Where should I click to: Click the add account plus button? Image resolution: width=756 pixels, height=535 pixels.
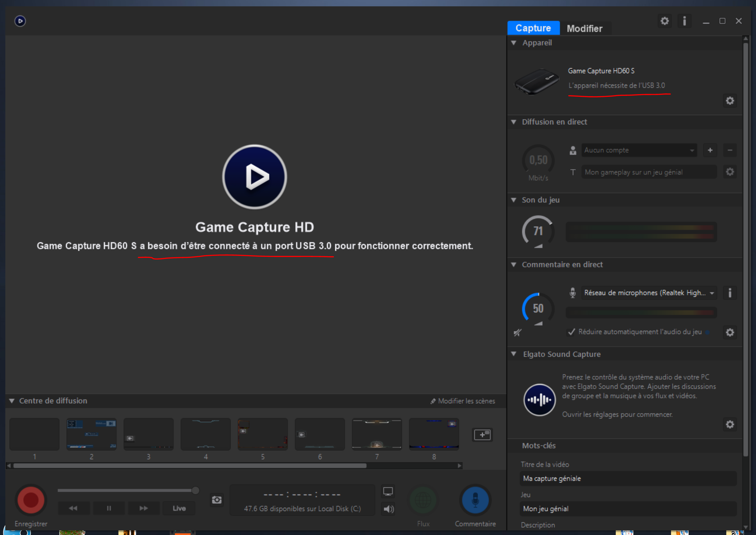pyautogui.click(x=710, y=150)
